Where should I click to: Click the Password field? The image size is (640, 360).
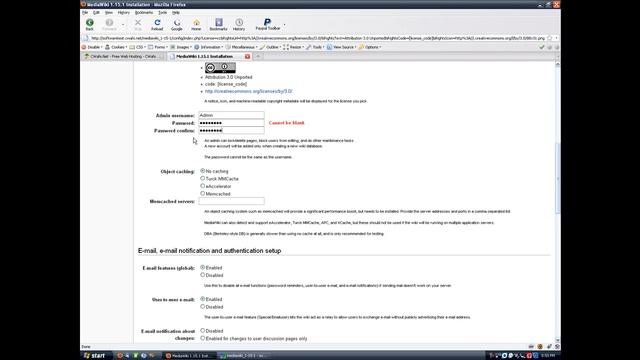[231, 123]
